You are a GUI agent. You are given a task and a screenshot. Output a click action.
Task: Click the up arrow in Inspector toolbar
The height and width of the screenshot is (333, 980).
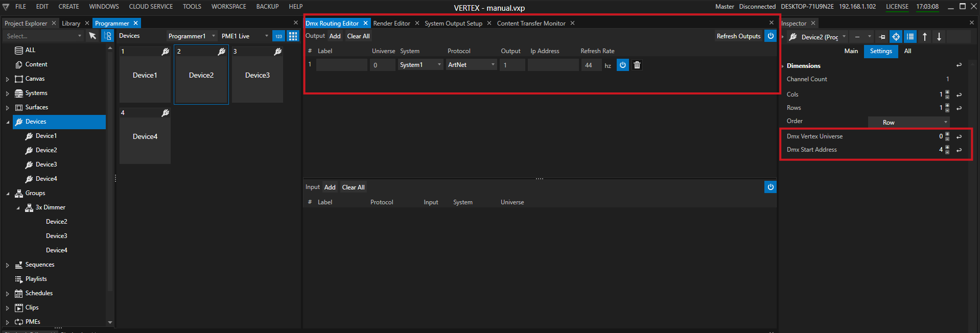[x=925, y=37]
